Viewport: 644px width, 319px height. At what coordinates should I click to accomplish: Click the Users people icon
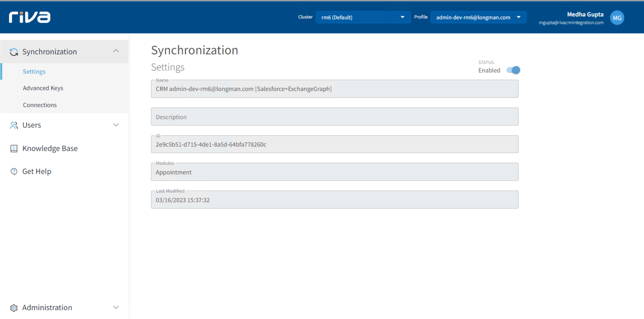click(14, 125)
